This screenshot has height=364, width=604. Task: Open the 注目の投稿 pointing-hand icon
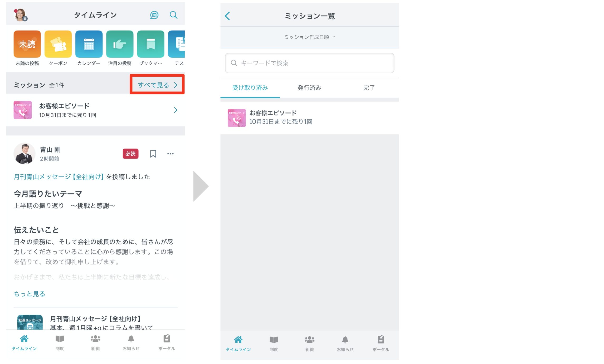click(x=120, y=44)
